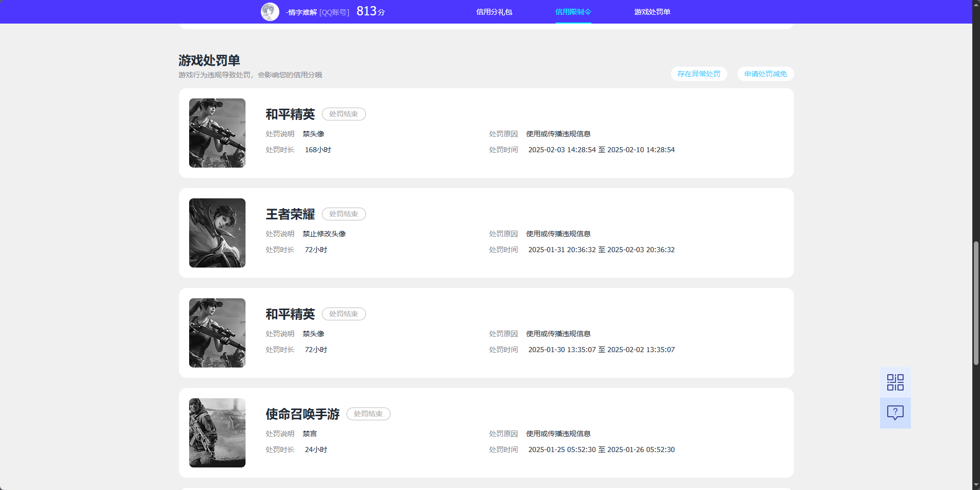Select the 信用限制令 tab
The height and width of the screenshot is (490, 980).
[573, 11]
